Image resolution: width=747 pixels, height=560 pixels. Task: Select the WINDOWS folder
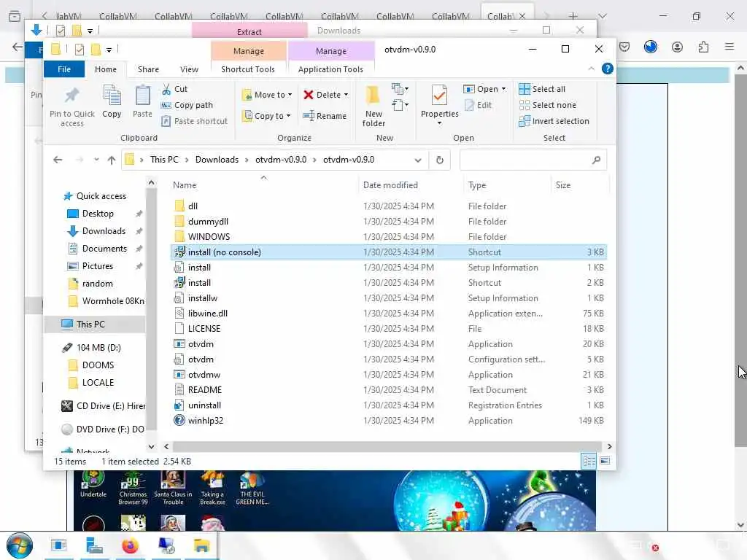coord(389,237)
